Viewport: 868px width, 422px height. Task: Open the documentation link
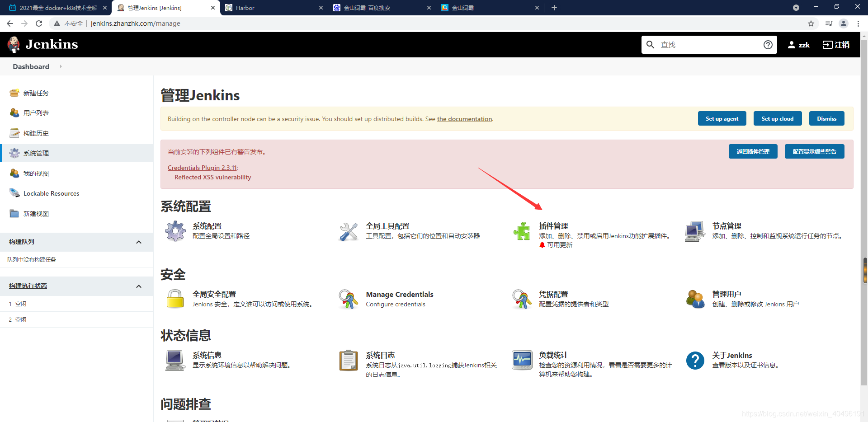click(464, 119)
